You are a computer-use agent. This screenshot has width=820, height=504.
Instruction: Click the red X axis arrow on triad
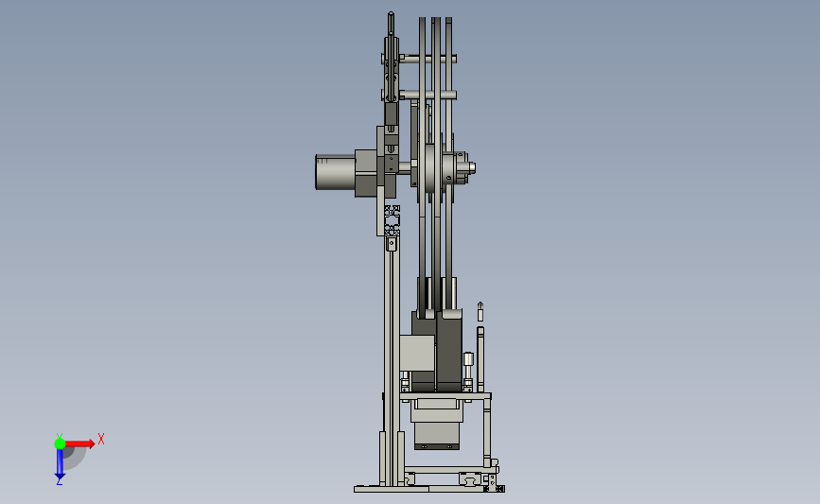(80, 443)
